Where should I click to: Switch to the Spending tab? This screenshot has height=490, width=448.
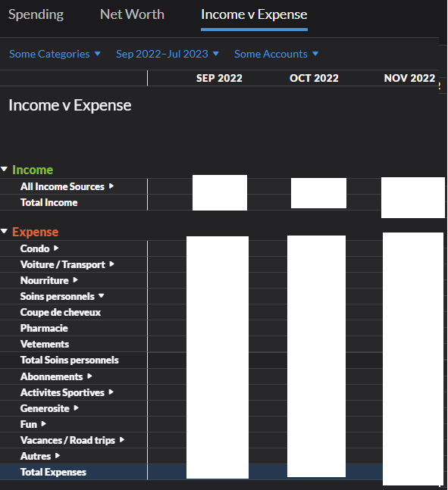(x=36, y=14)
